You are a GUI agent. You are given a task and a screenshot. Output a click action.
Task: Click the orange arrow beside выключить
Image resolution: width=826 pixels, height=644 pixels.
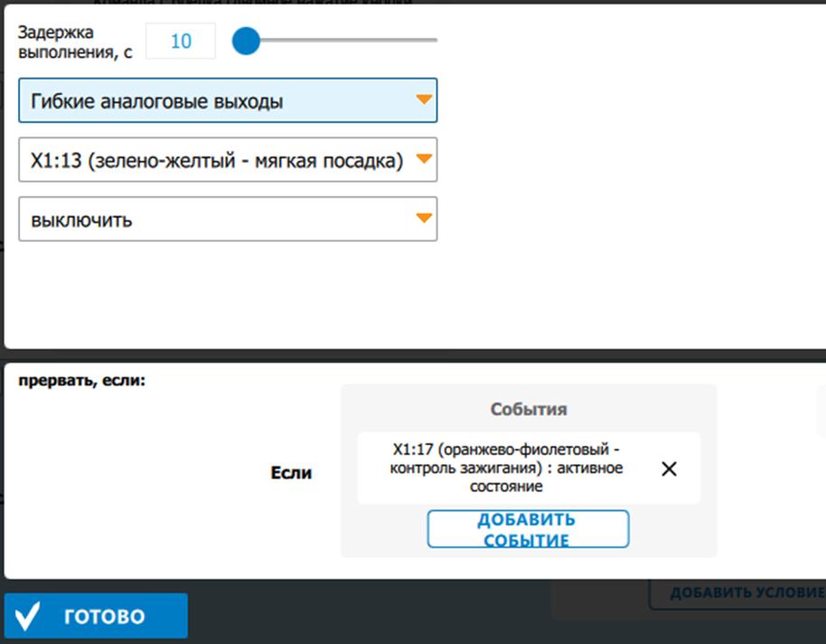pyautogui.click(x=423, y=219)
